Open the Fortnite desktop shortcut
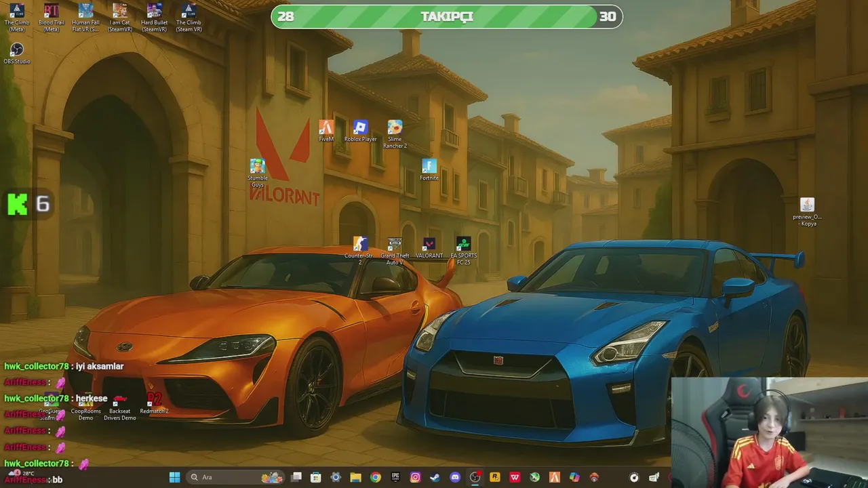The width and height of the screenshot is (868, 488). [x=429, y=169]
